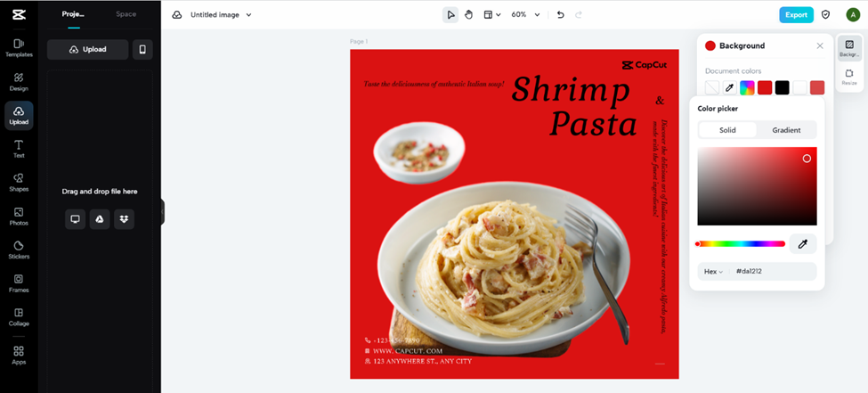868x393 pixels.
Task: Pick the white document color swatch
Action: pyautogui.click(x=800, y=87)
